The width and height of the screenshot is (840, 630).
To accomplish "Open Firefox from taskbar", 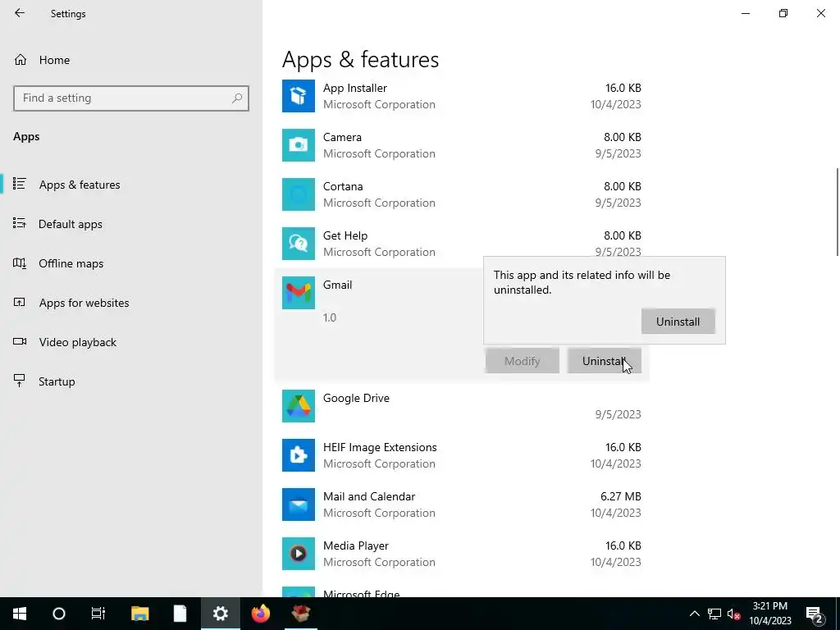I will 261,614.
